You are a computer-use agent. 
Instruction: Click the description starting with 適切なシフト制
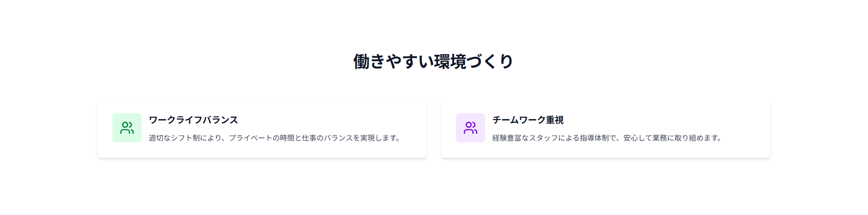point(274,138)
